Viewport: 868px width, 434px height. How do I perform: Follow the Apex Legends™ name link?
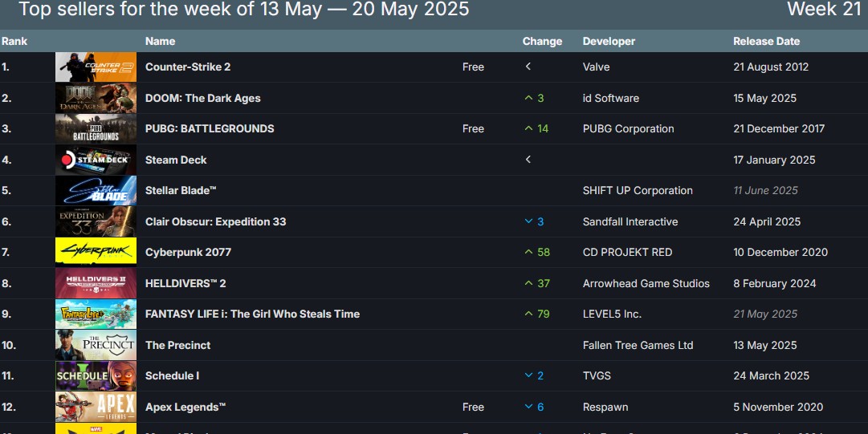(185, 408)
